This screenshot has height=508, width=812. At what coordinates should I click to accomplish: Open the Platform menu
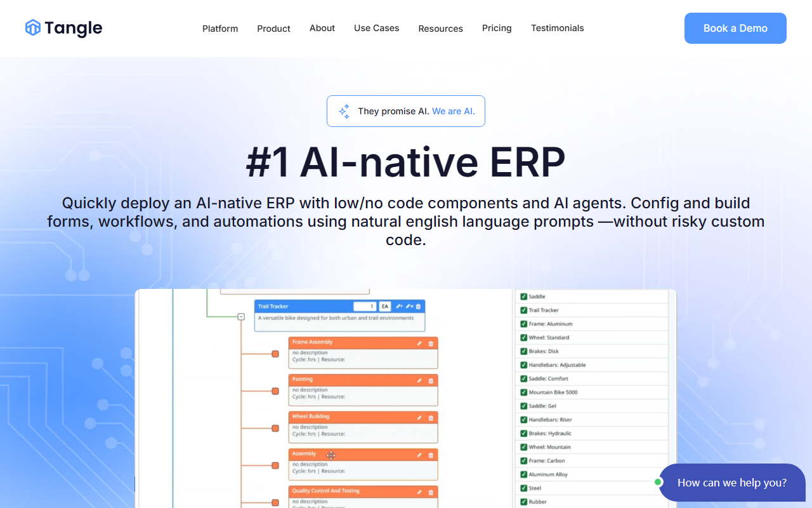tap(220, 29)
